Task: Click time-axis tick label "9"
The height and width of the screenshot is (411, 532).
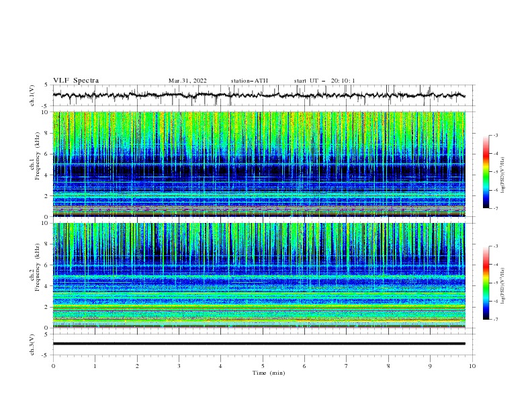Action: [x=430, y=366]
